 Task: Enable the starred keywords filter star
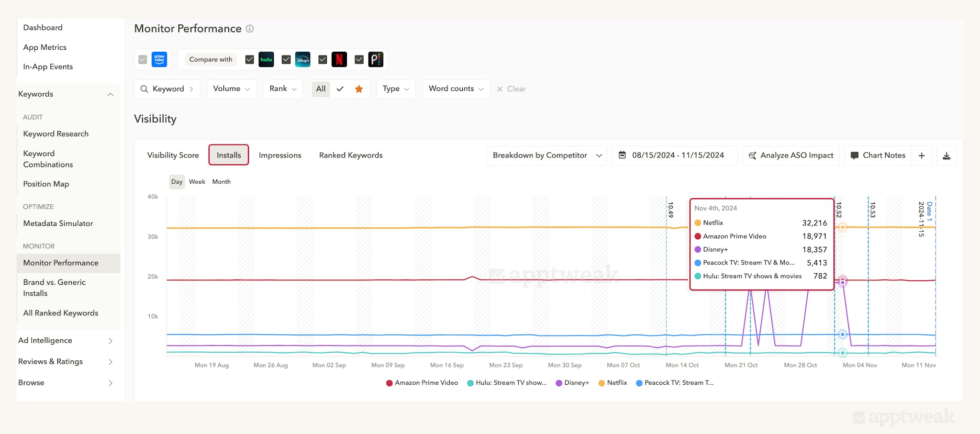pos(359,89)
